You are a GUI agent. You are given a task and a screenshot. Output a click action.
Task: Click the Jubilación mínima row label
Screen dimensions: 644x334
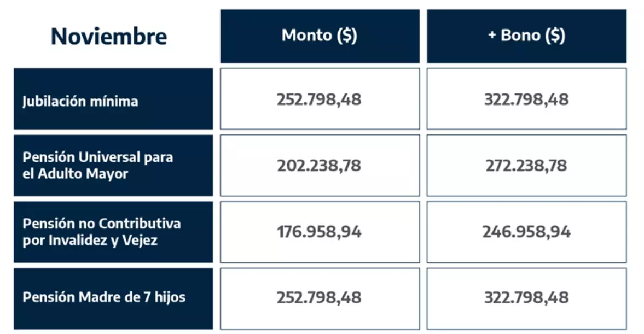80,101
